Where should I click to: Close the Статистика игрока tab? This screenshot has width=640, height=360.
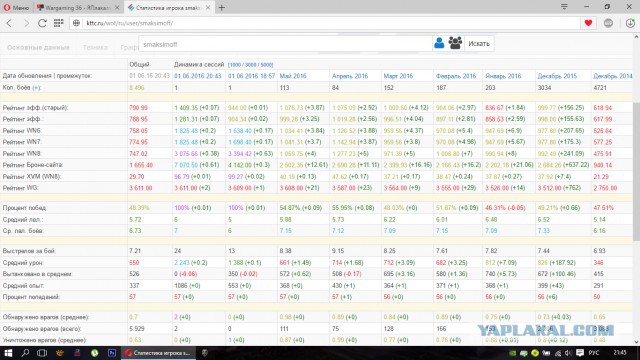(x=208, y=8)
